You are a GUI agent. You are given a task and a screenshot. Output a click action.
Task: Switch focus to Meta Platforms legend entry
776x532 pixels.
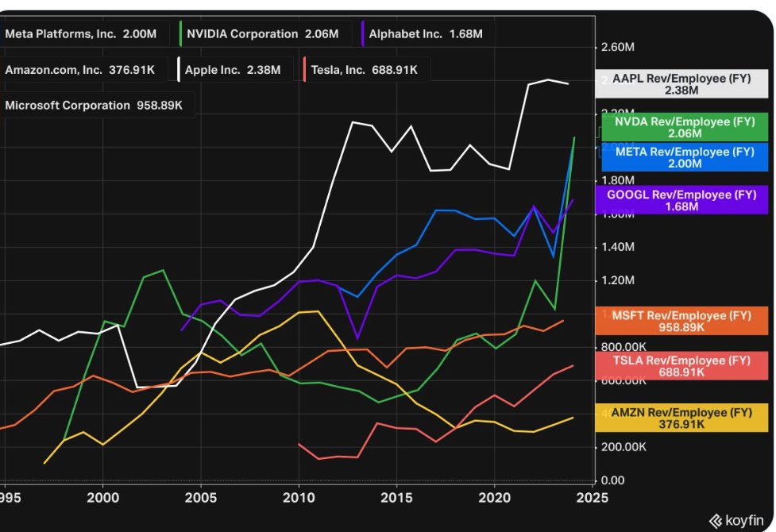click(x=79, y=34)
